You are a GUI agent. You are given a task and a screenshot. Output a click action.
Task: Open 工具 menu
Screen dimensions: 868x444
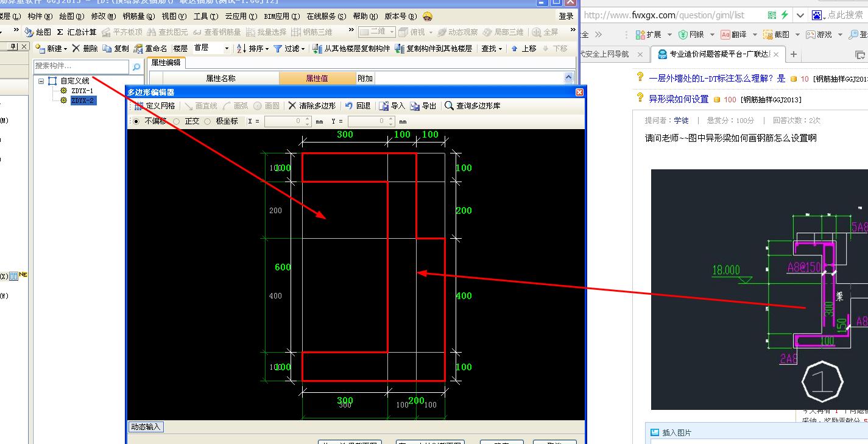205,16
